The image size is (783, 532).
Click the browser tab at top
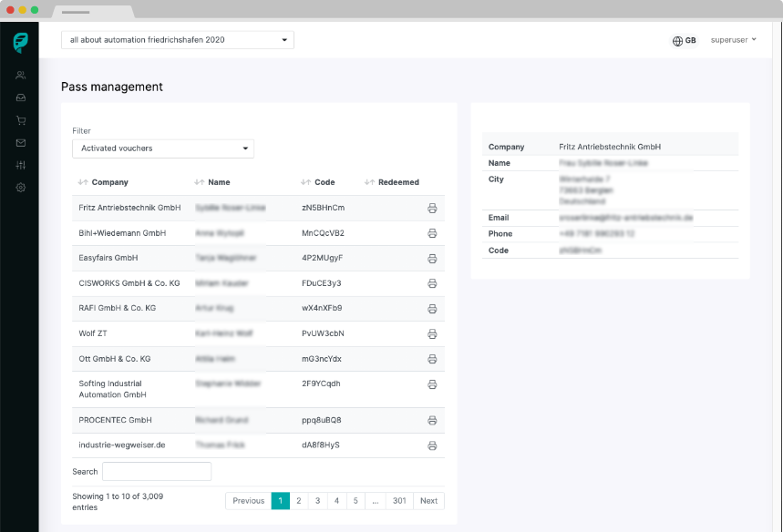pos(93,12)
